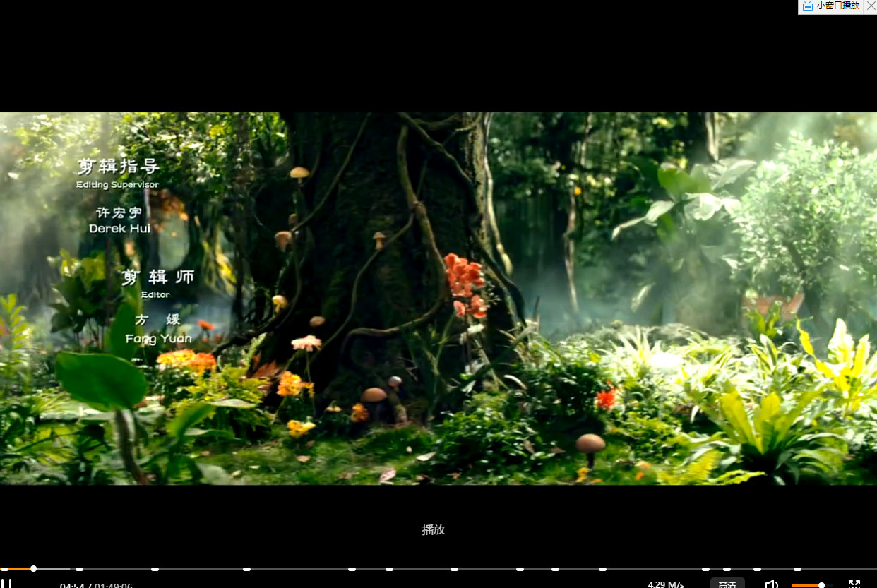
Task: Click the progress bar playhead knob
Action: [33, 569]
